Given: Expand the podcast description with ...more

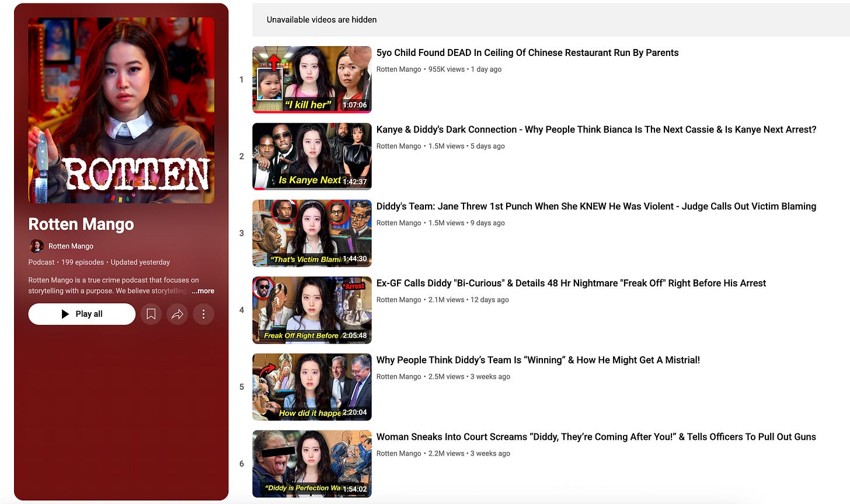Looking at the screenshot, I should [x=203, y=290].
